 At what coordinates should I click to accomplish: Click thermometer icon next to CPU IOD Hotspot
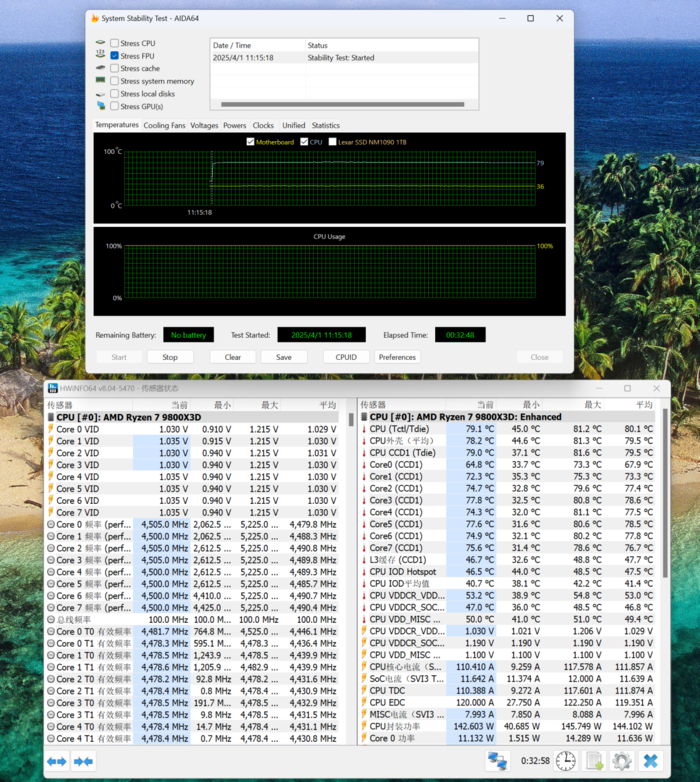[364, 572]
